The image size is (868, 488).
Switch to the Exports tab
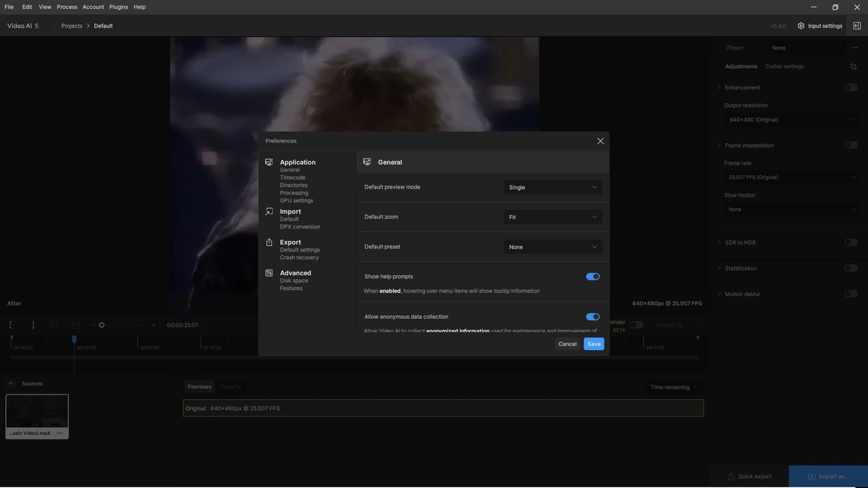coord(231,387)
